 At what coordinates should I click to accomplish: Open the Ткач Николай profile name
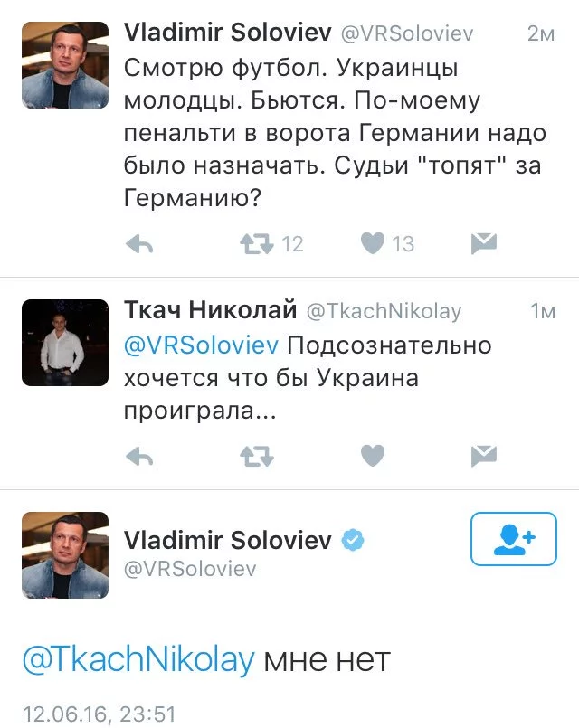tap(210, 311)
